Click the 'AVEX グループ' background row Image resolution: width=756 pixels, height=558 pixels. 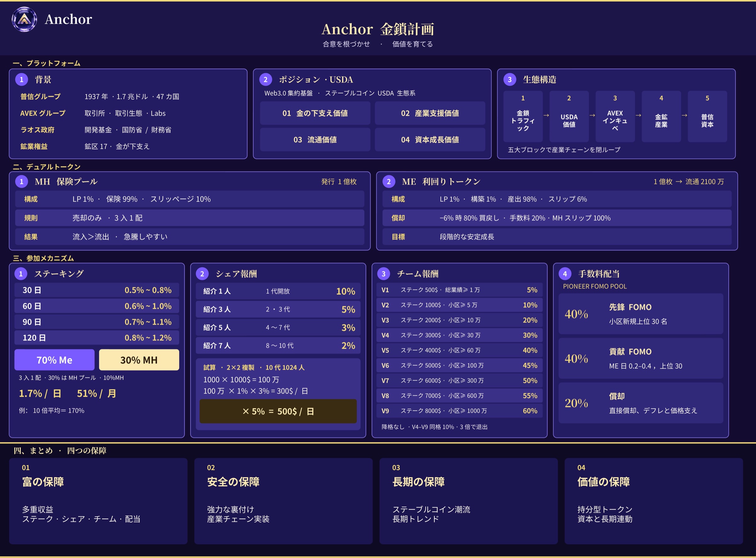click(93, 113)
